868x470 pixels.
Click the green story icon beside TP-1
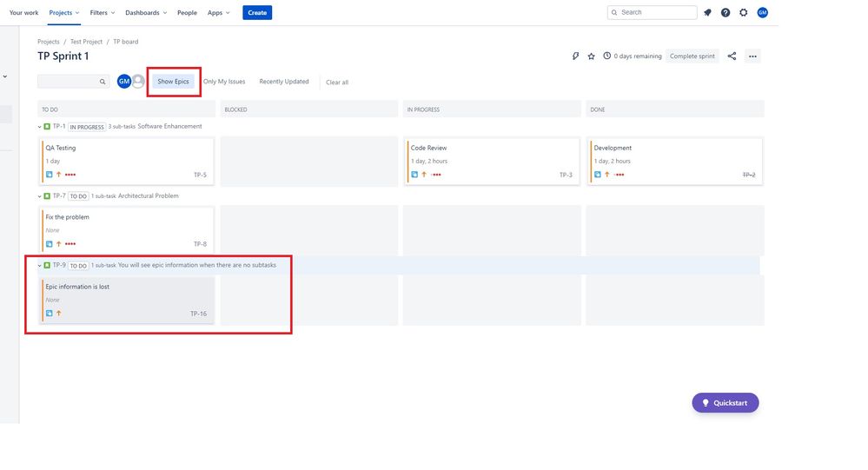click(x=47, y=127)
